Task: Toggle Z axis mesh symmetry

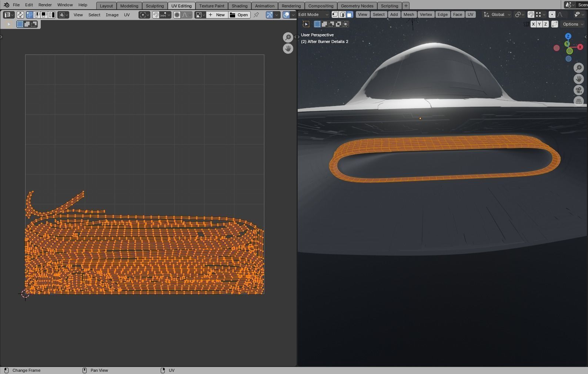Action: tap(545, 24)
